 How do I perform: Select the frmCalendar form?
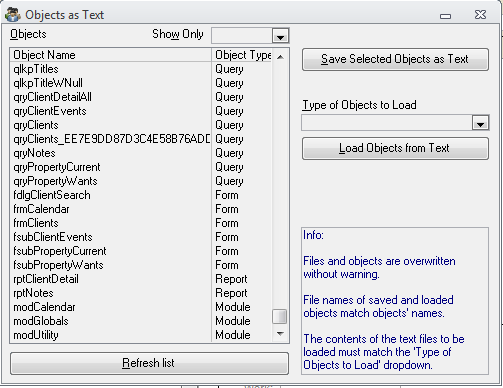pyautogui.click(x=142, y=209)
